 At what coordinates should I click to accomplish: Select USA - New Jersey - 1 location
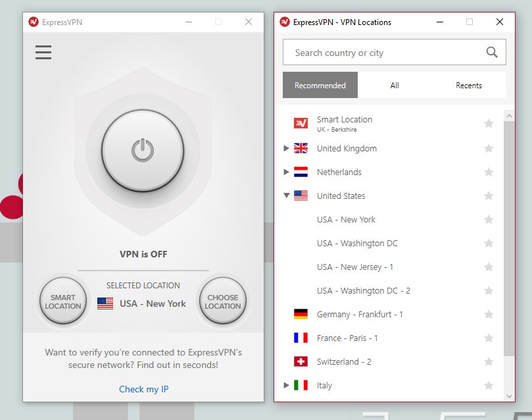click(x=389, y=267)
